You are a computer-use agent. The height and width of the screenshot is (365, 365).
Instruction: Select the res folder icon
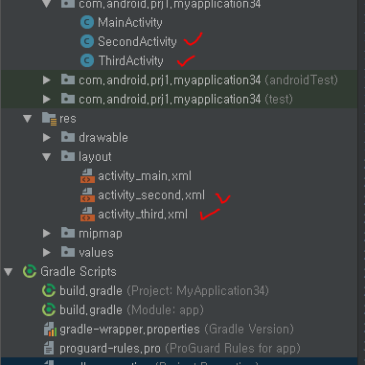point(49,119)
